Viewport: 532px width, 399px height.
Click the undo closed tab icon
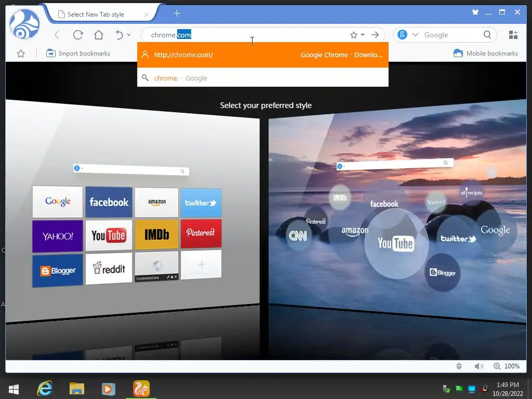119,35
